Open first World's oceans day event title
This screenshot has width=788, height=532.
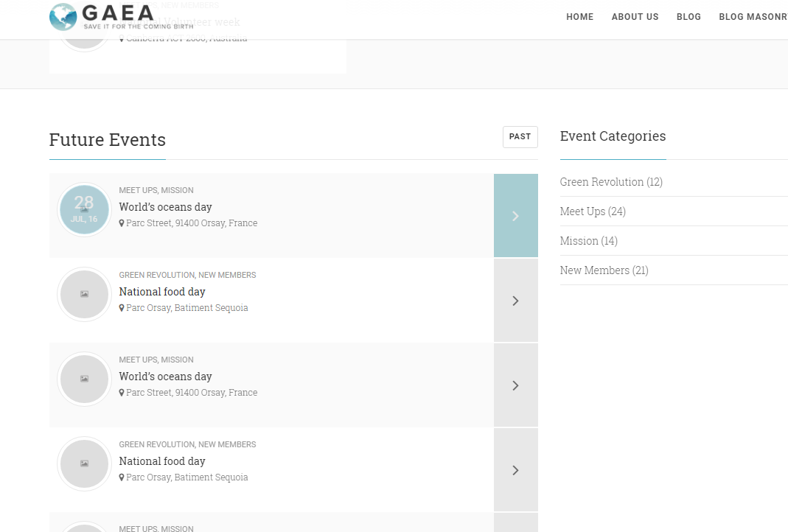click(x=165, y=207)
